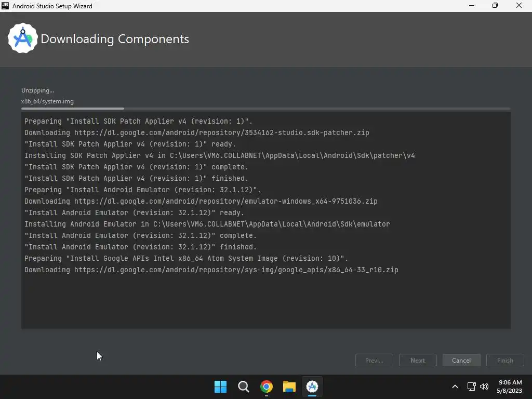The width and height of the screenshot is (532, 399).
Task: Click the disabled Finish button
Action: click(505, 361)
